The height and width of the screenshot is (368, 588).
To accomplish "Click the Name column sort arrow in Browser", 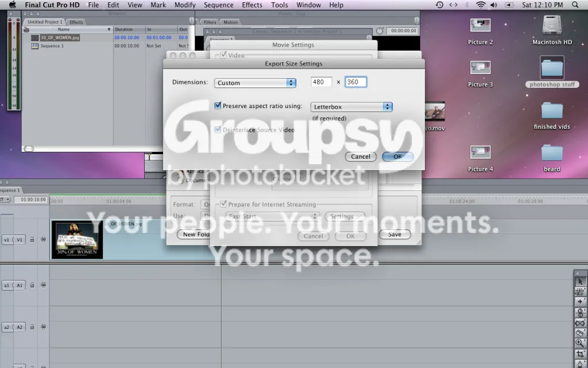I will pos(109,29).
